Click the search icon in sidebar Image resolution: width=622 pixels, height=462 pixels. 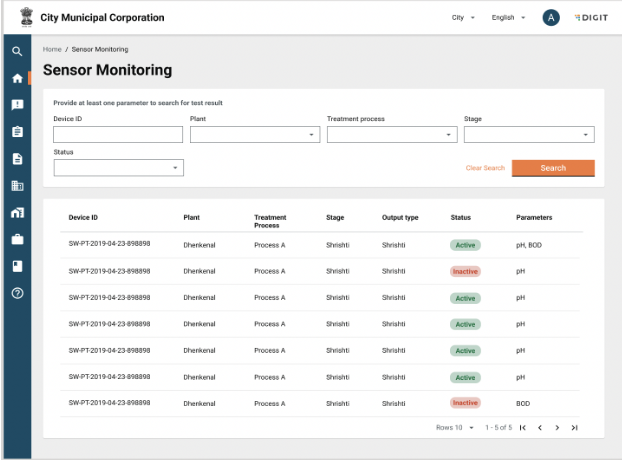[17, 51]
